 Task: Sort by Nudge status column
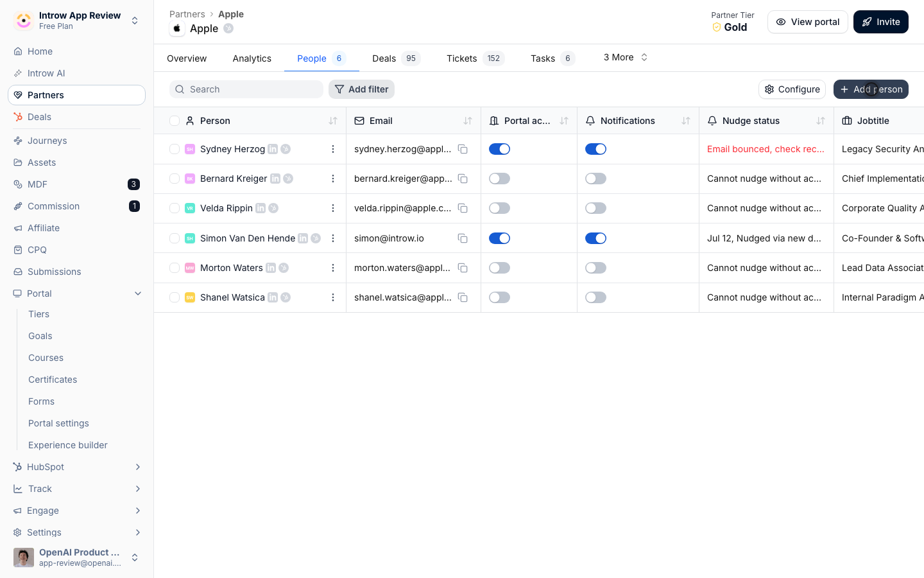click(x=821, y=121)
